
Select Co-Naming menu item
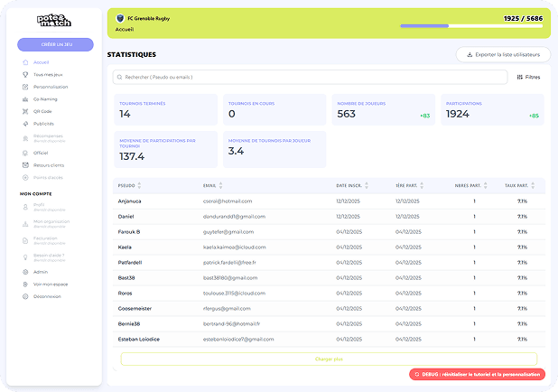tap(45, 99)
